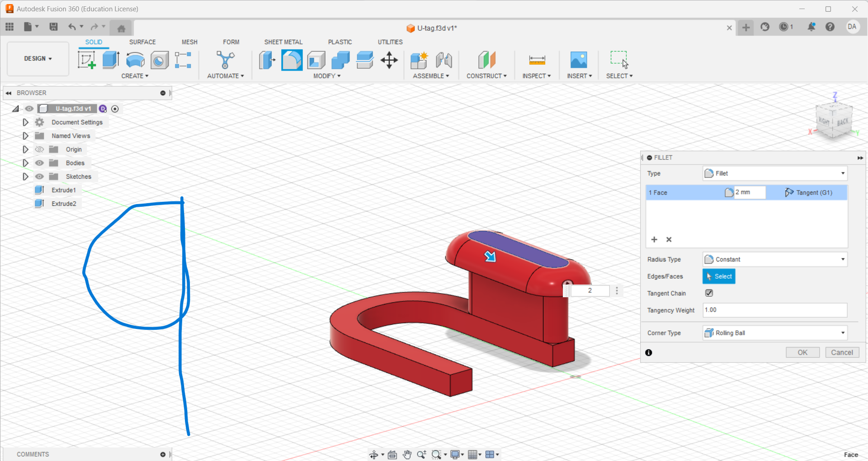Open the Sheet Metal tab
The height and width of the screenshot is (461, 868).
[283, 42]
